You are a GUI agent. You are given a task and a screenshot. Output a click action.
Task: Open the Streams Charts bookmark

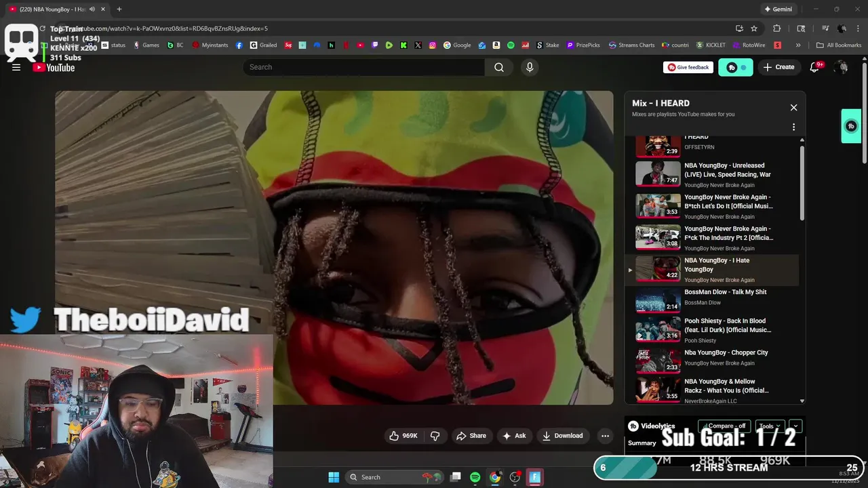point(631,45)
